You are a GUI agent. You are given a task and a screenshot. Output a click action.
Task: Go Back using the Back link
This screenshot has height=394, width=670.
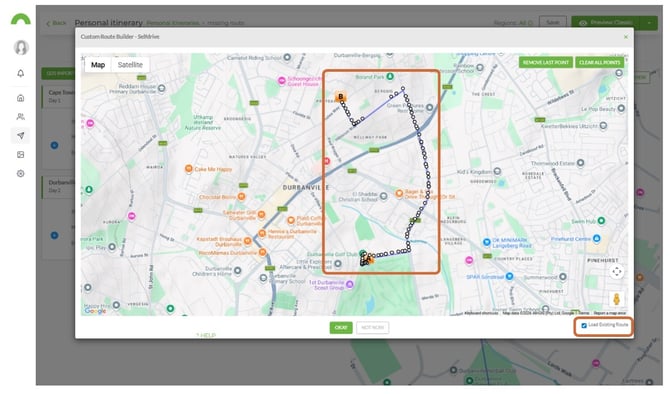(56, 23)
